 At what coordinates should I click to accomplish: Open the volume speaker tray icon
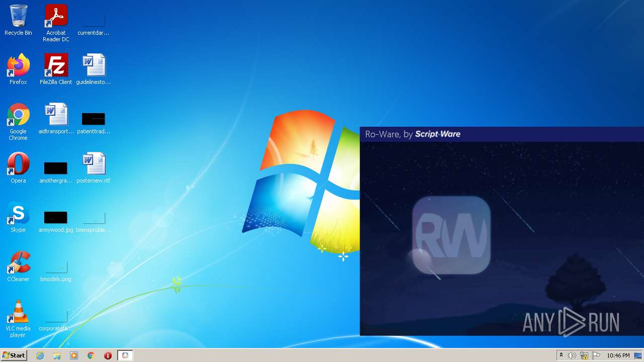coord(572,355)
